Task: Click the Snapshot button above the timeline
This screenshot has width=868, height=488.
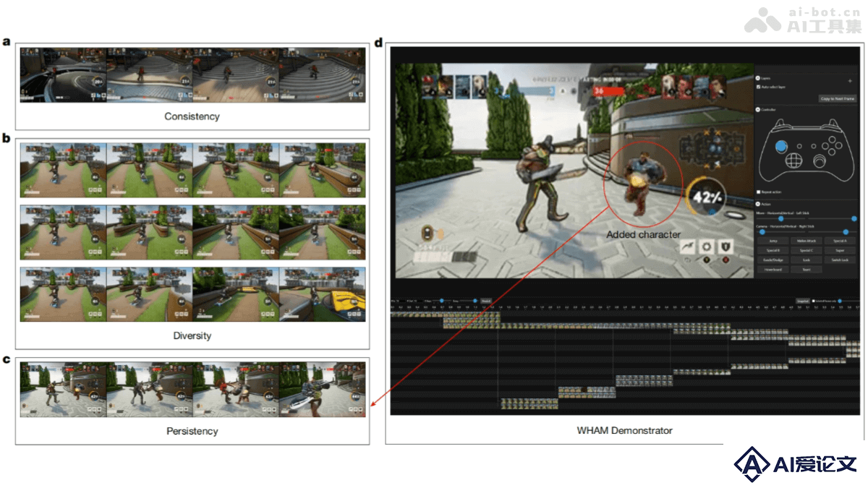Action: click(x=801, y=301)
